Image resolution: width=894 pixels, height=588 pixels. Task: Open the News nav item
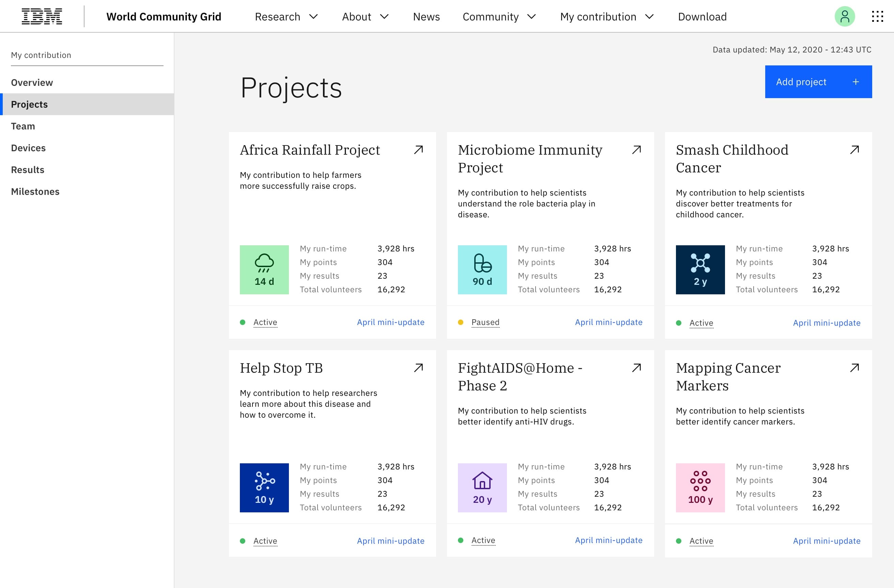[426, 16]
